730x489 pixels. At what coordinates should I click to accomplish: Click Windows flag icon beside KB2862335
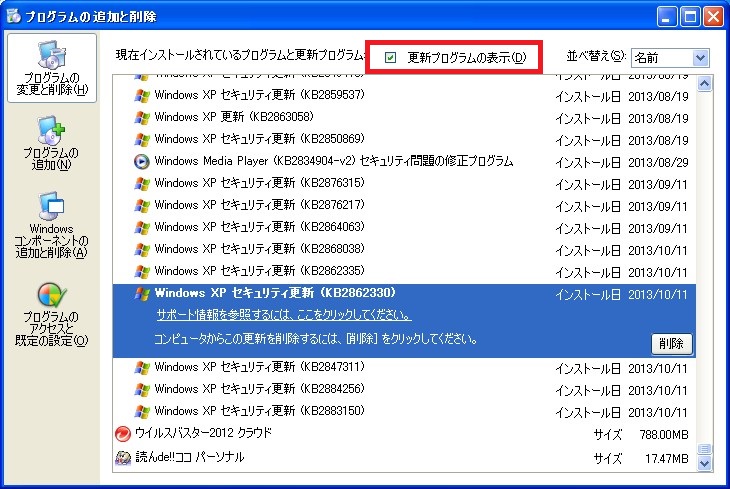[x=142, y=272]
